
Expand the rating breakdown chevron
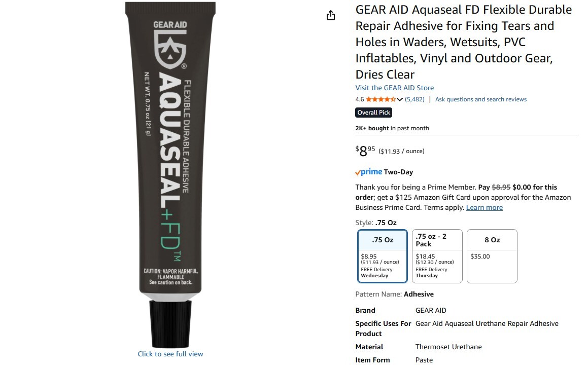[x=400, y=99]
